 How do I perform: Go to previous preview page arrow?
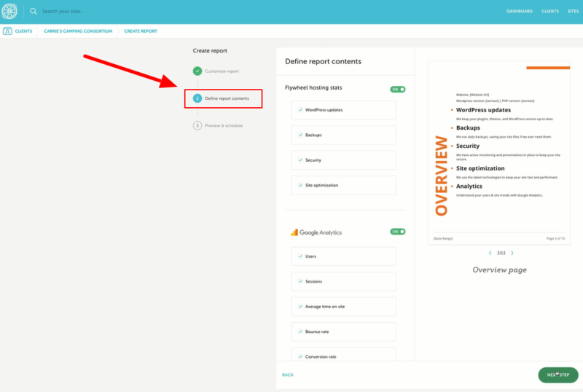490,253
